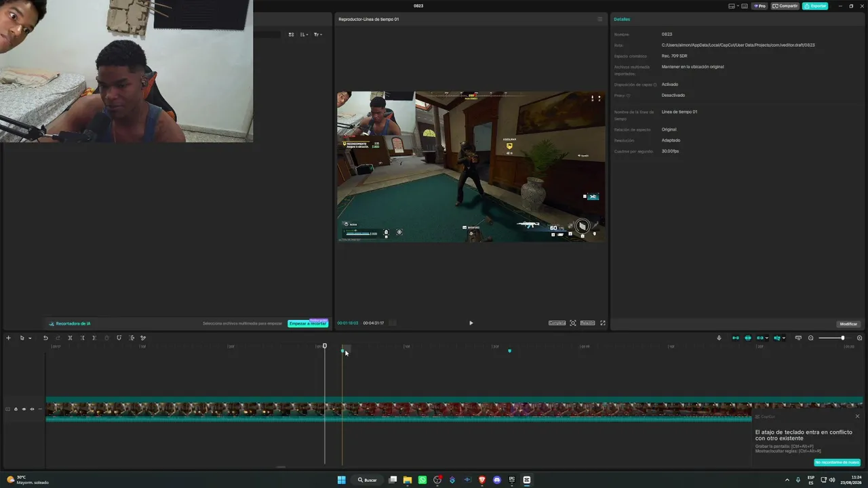The height and width of the screenshot is (488, 868).
Task: Click Empezar a recortar button
Action: (308, 323)
